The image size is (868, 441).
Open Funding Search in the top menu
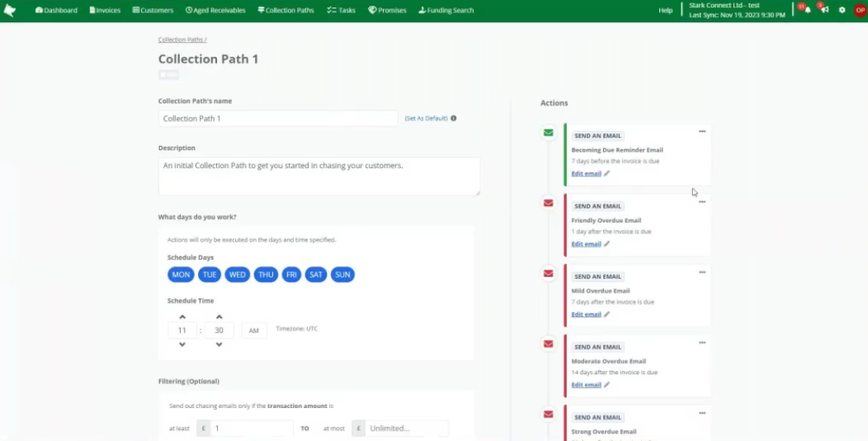[x=446, y=10]
